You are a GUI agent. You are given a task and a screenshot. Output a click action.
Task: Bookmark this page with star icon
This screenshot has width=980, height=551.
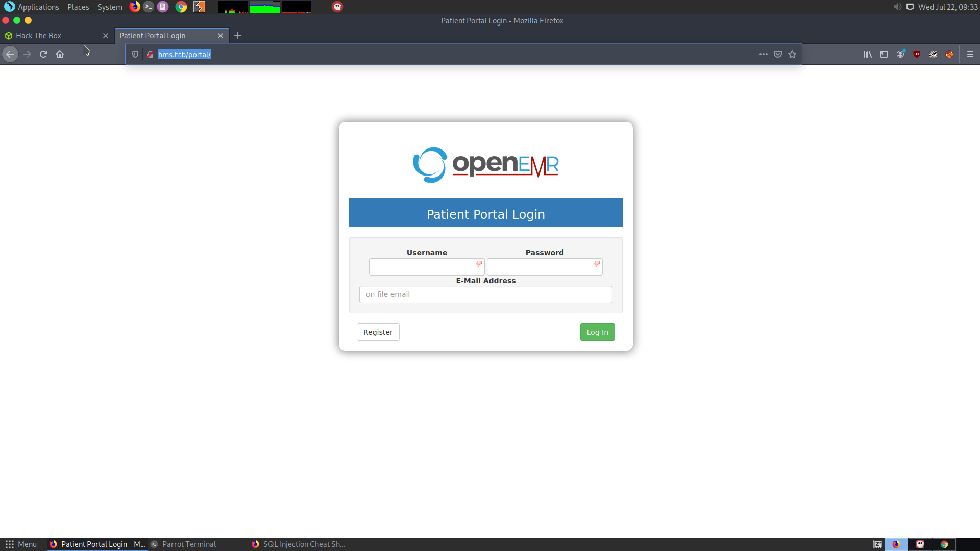(x=792, y=54)
